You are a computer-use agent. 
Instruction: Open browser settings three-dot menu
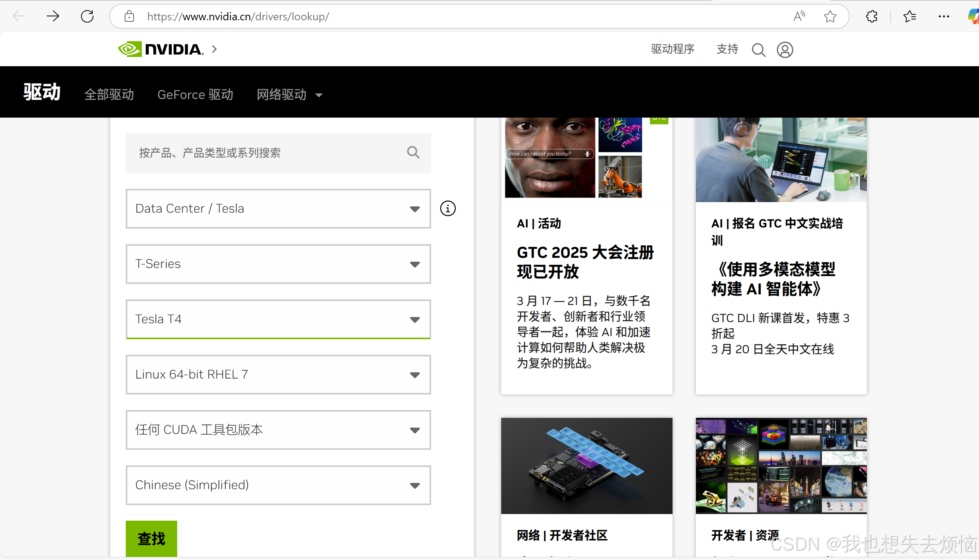[x=944, y=16]
